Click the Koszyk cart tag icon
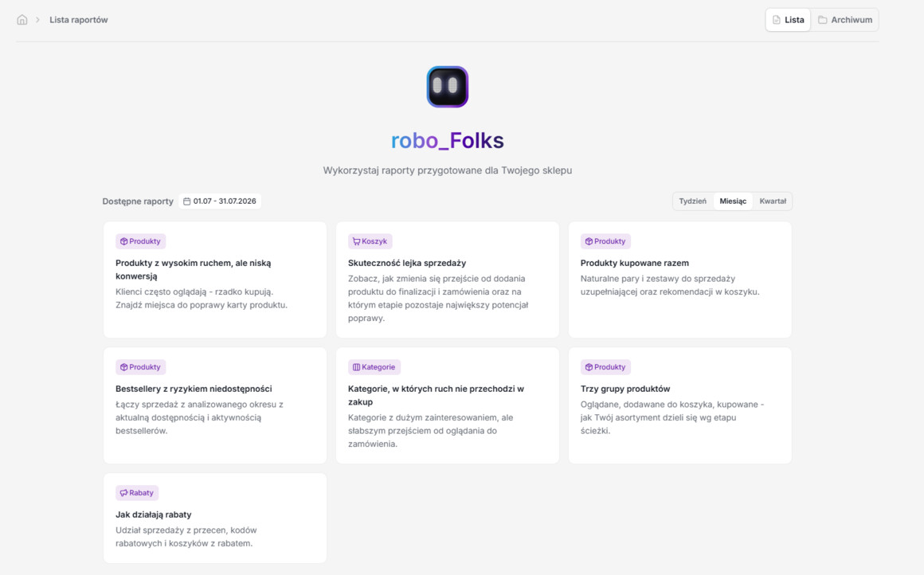 (356, 241)
